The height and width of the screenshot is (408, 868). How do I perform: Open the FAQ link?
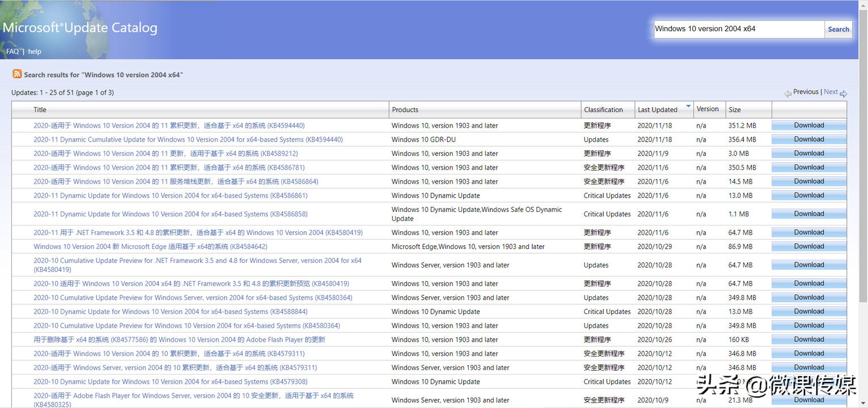(12, 52)
